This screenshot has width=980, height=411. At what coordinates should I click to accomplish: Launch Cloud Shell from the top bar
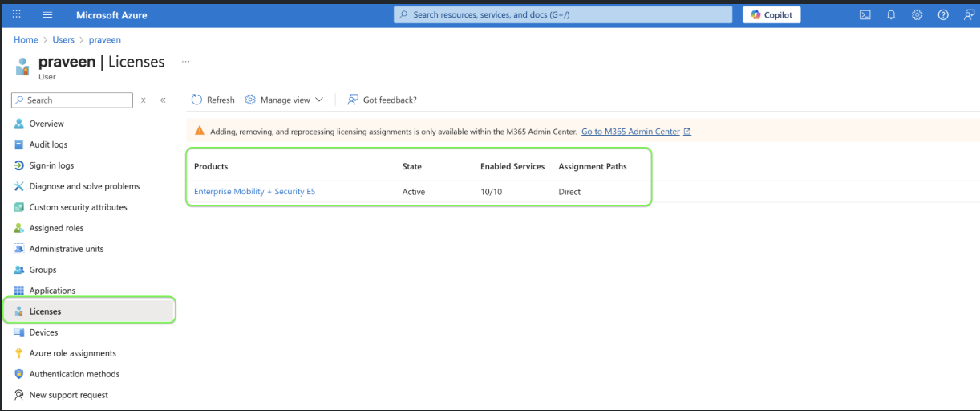[865, 15]
